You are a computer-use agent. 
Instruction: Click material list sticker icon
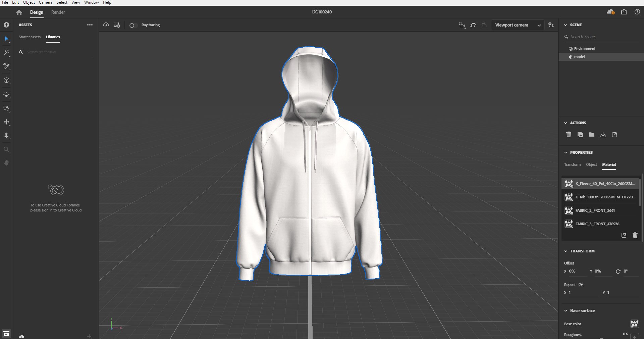click(624, 235)
